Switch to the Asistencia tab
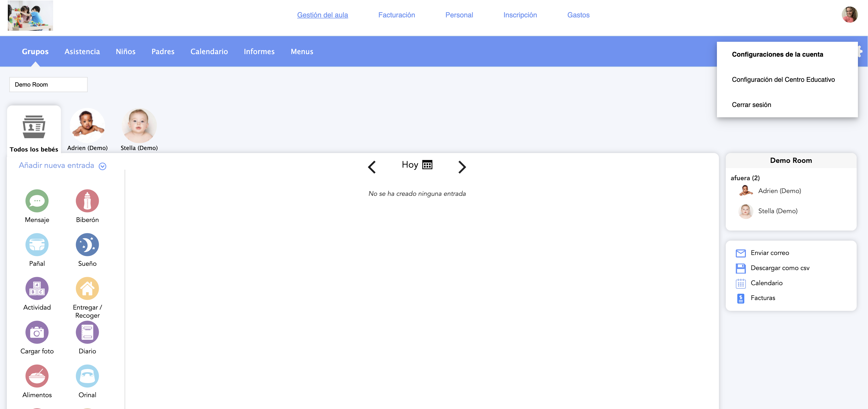Screen dimensions: 868x409 [x=82, y=52]
